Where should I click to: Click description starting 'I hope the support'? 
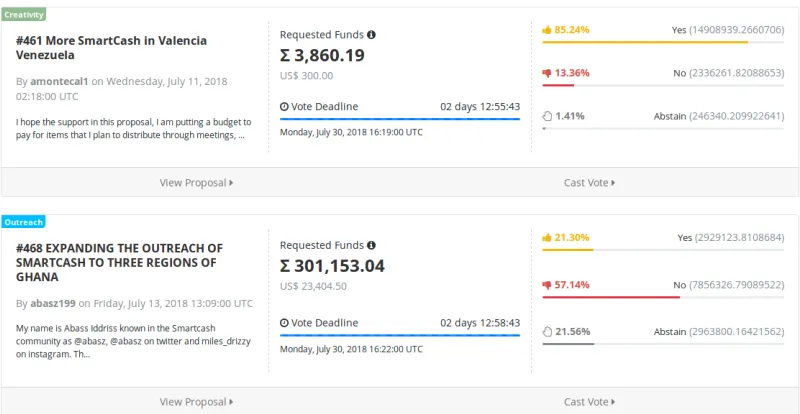coord(134,129)
